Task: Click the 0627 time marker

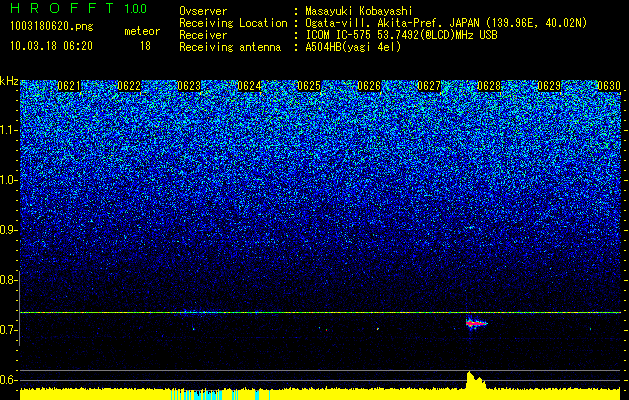Action: tap(429, 86)
